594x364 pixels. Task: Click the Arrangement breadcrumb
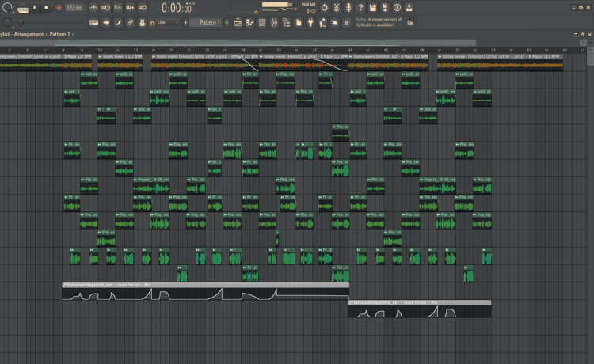[29, 34]
